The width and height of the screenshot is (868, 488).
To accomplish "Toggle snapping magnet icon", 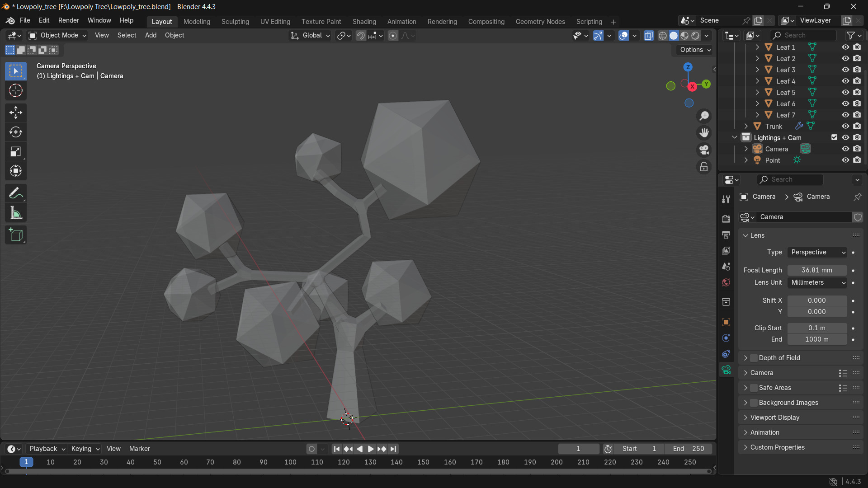I will 361,36.
